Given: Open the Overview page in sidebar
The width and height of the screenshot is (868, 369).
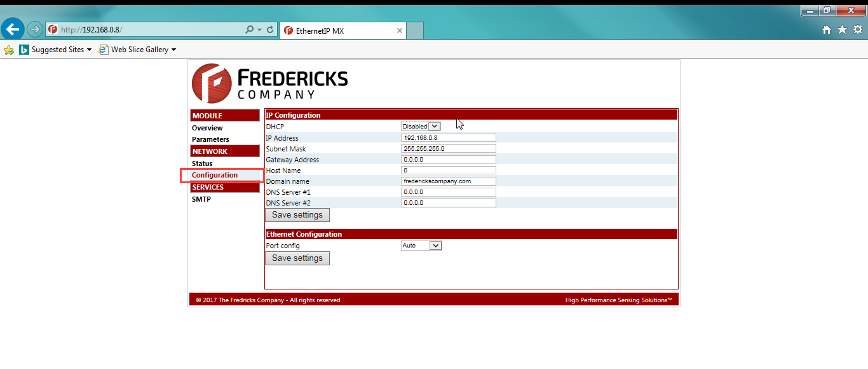Looking at the screenshot, I should (x=207, y=128).
